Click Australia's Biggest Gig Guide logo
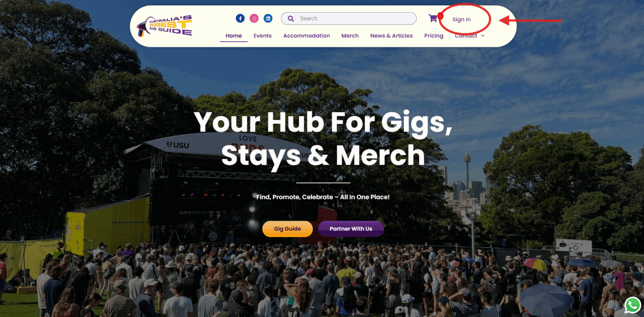The image size is (644, 317). click(x=164, y=26)
